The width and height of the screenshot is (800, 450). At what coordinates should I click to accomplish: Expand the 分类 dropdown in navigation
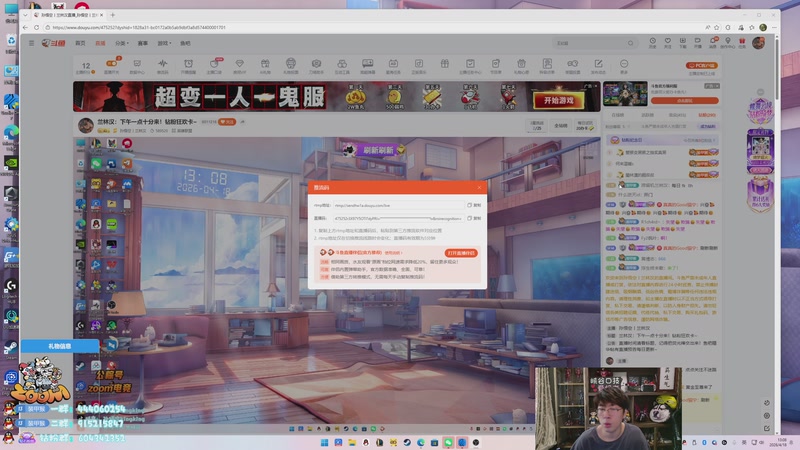122,43
